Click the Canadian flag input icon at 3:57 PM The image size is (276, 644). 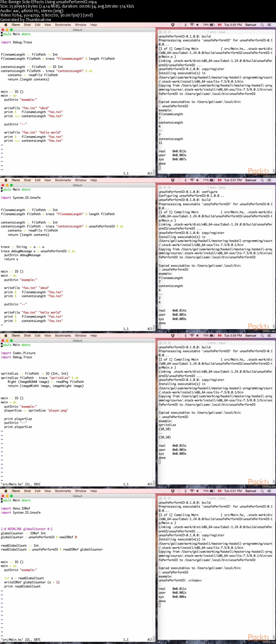click(219, 180)
